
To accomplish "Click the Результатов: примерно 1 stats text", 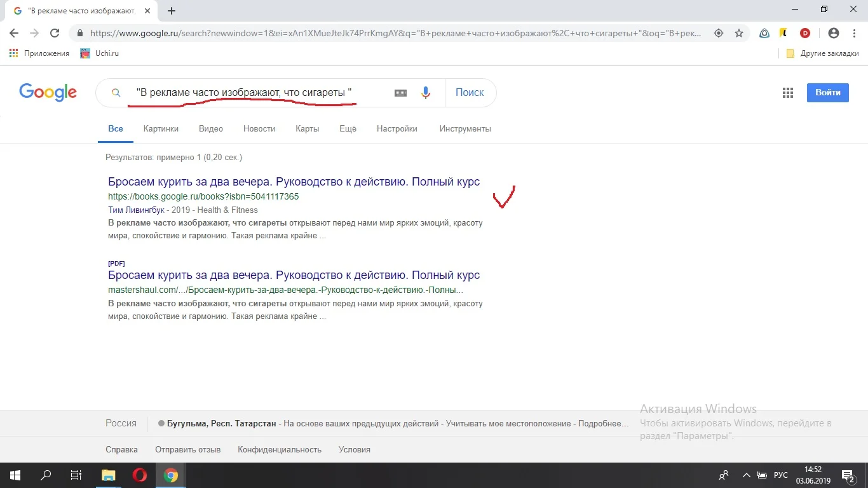I will (174, 157).
